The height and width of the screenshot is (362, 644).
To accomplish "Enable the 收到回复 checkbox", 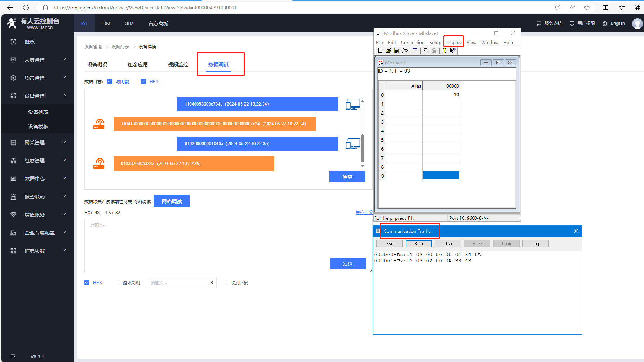I will [x=225, y=282].
